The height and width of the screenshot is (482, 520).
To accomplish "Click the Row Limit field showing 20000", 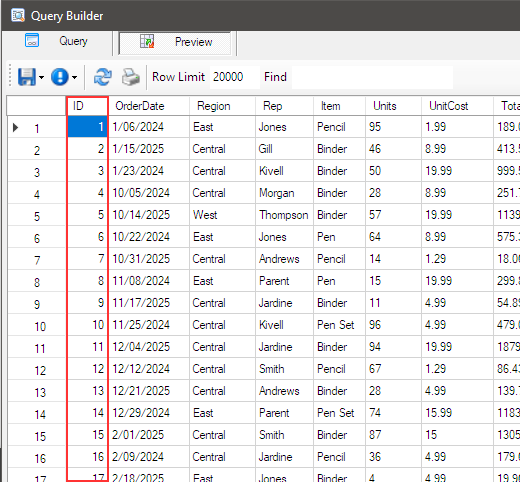I will pos(234,77).
